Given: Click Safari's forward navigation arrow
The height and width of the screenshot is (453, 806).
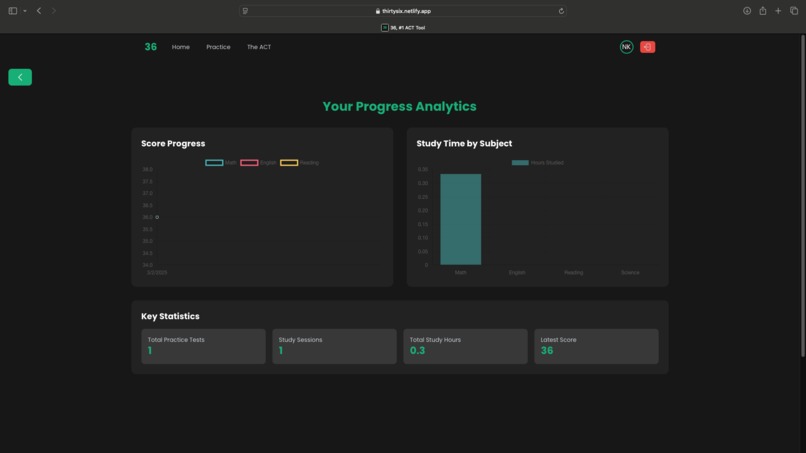Looking at the screenshot, I should click(x=53, y=11).
